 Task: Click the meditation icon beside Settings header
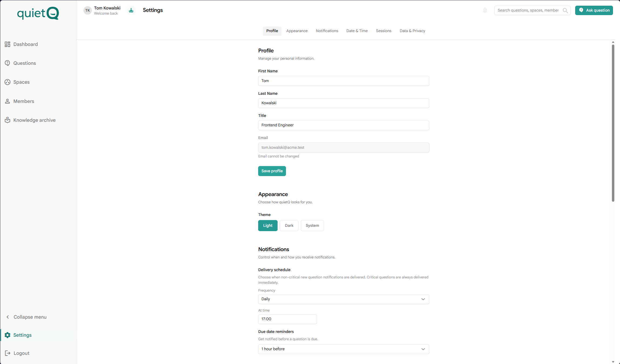click(131, 10)
